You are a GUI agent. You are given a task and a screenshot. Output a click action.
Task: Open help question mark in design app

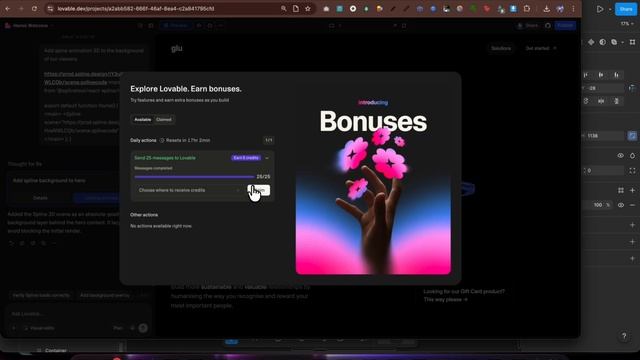coord(624,336)
